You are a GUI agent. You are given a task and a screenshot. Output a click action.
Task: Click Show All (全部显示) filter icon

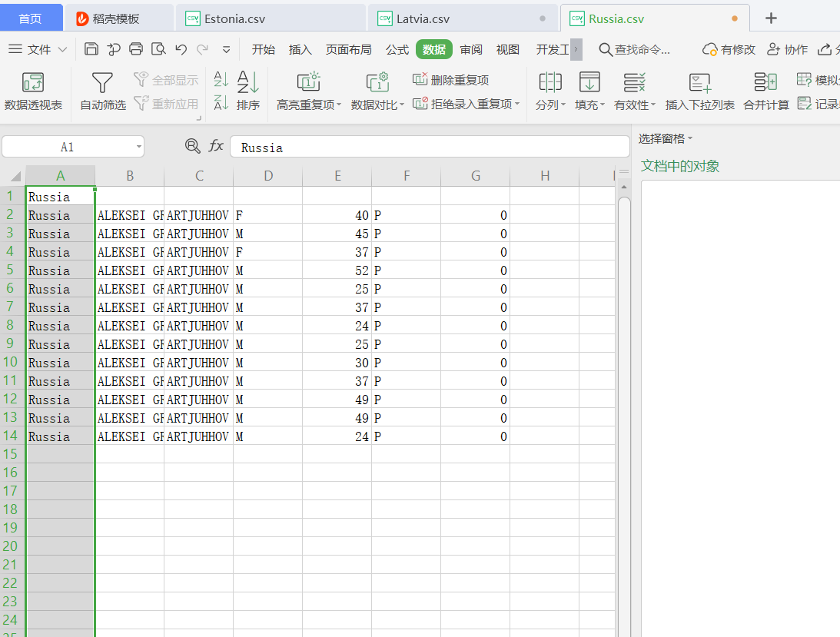pos(166,80)
